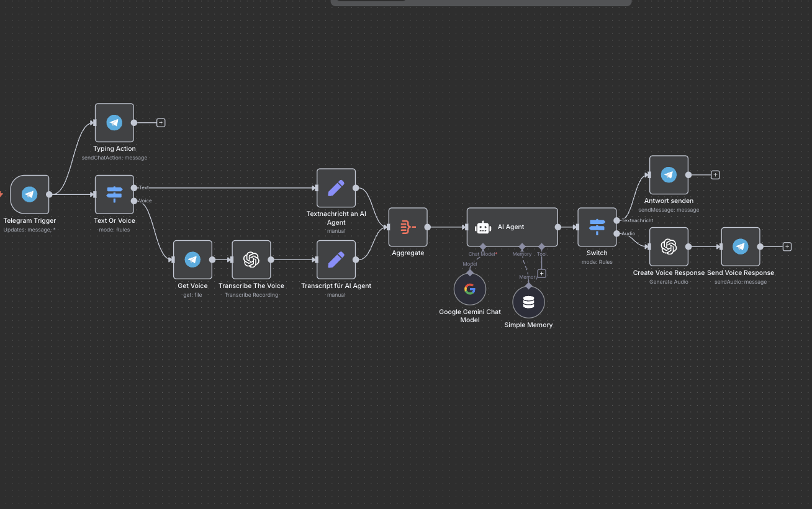The image size is (812, 509).
Task: Select the Transcript für AI Agent node
Action: [336, 259]
